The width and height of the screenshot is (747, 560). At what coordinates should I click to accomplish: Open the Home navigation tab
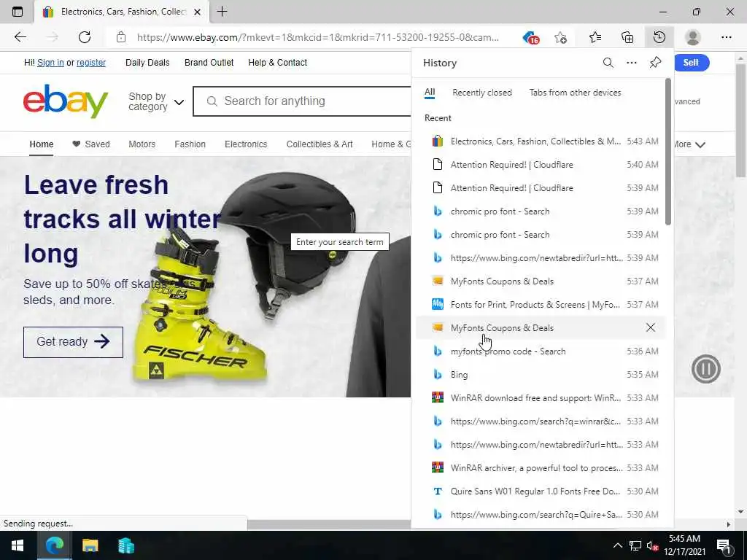click(42, 144)
